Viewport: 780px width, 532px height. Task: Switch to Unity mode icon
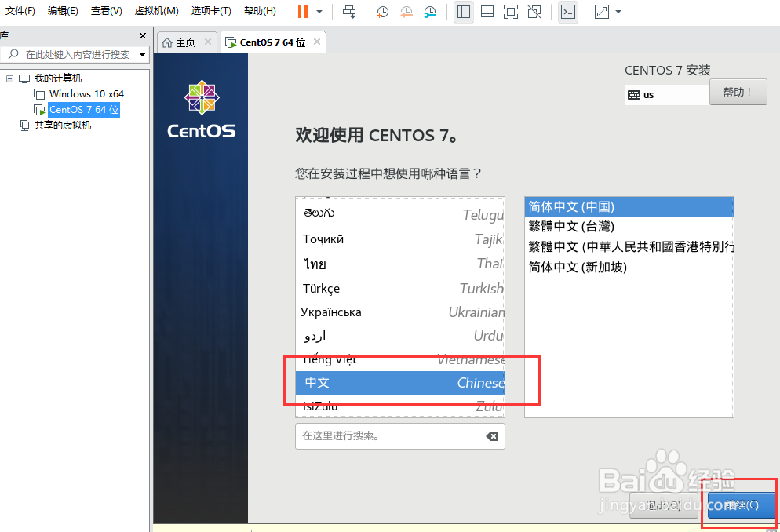click(534, 12)
